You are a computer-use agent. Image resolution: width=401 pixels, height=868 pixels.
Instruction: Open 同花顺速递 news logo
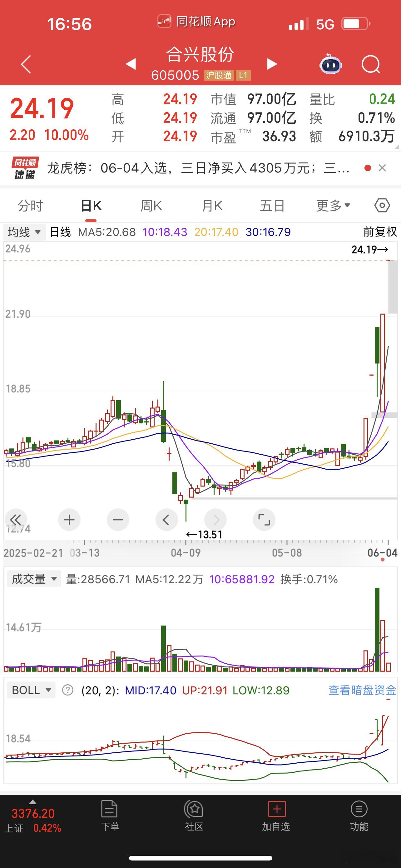(x=25, y=168)
